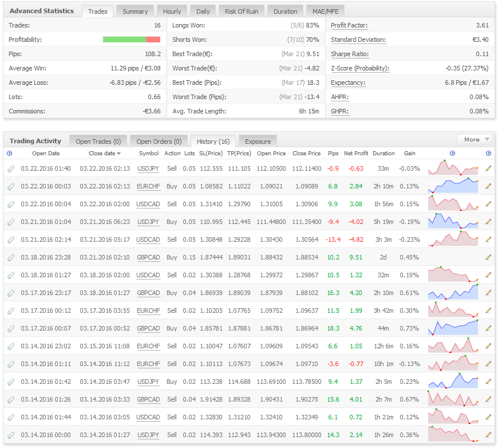Viewport: 498px width, 448px height.
Task: Edit the GBPCAD trade with 9.51 profit
Action: (x=488, y=257)
